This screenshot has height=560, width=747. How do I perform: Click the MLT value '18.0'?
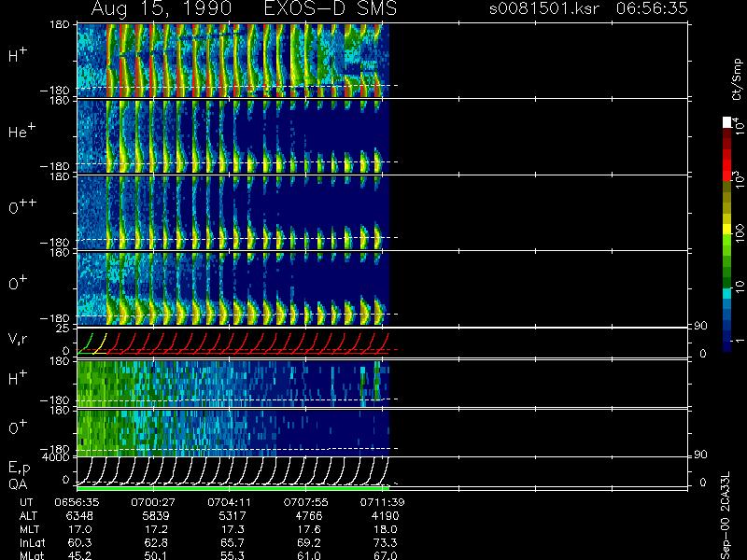point(385,529)
